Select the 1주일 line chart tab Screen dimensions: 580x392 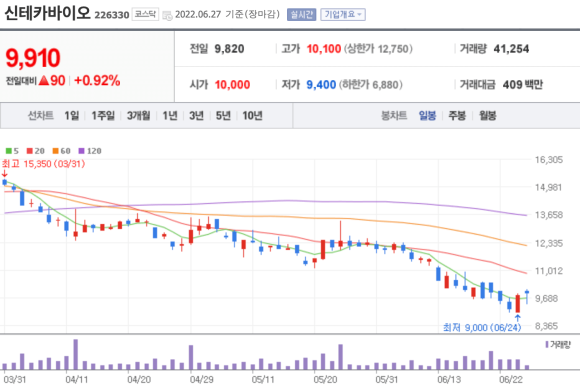103,116
